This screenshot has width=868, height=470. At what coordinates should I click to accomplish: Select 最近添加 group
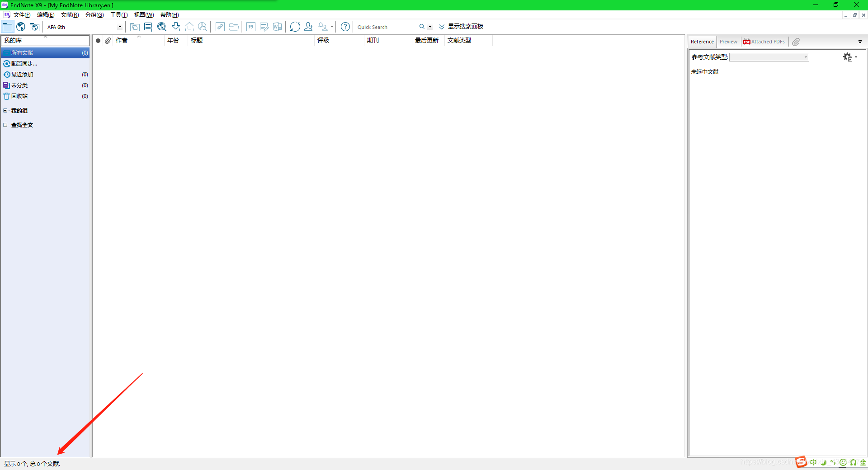45,75
